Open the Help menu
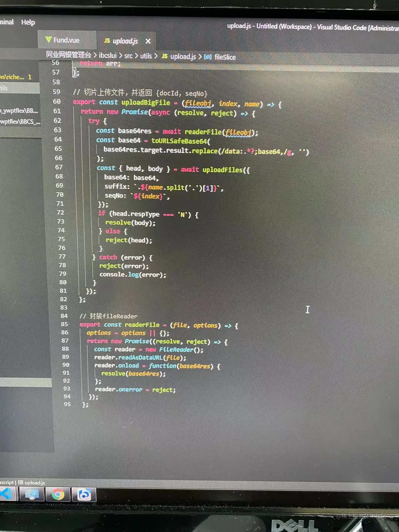Screen dimensions: 399x532 coord(28,22)
